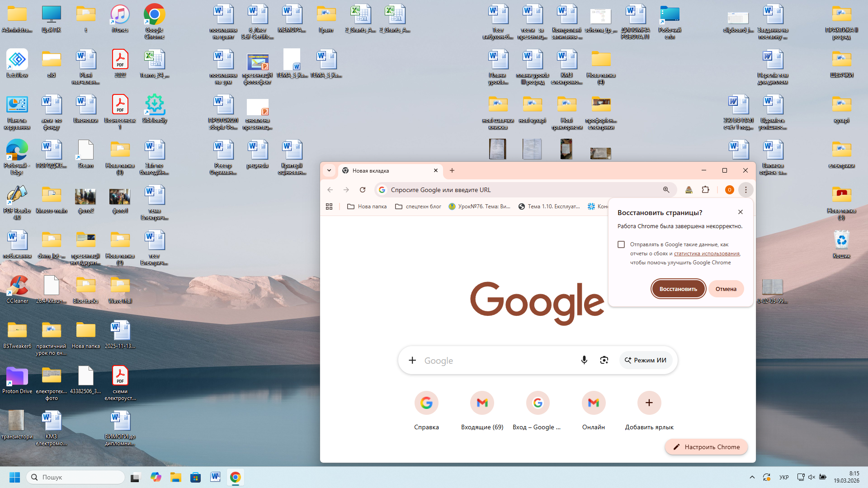Click the Режим ИИ button
The width and height of the screenshot is (868, 488).
tap(646, 360)
